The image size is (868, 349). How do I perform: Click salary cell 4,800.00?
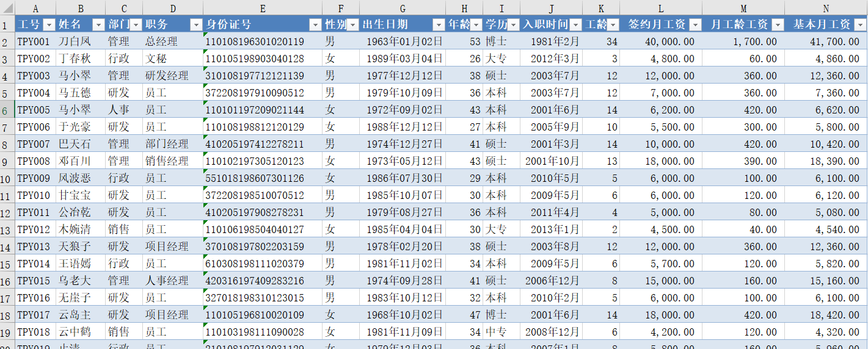pyautogui.click(x=661, y=59)
